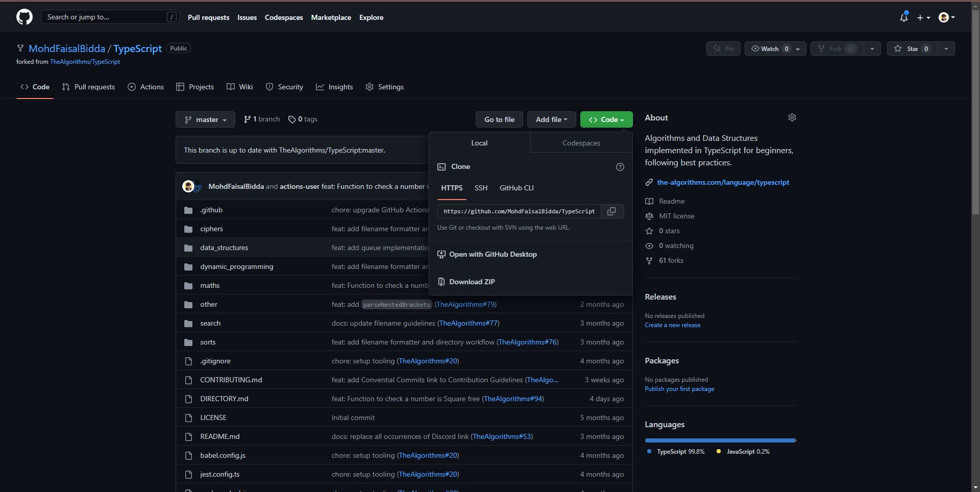This screenshot has height=492, width=980.
Task: Edit repository details via About gear
Action: pos(792,117)
